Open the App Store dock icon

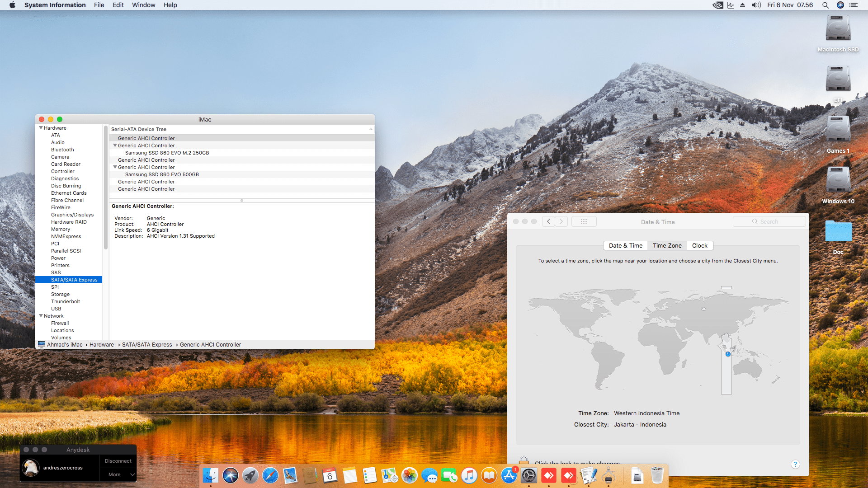coord(509,476)
